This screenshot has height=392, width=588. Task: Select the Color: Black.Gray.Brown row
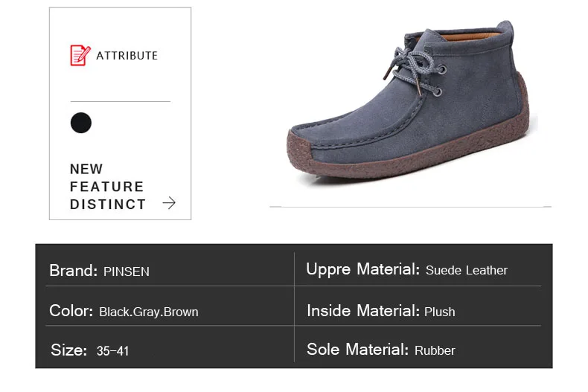coord(124,311)
